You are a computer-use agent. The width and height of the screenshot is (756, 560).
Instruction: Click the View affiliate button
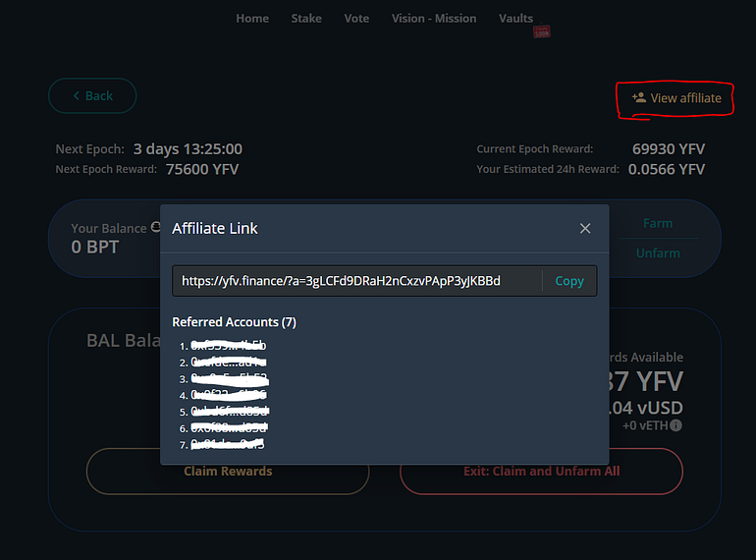click(675, 98)
